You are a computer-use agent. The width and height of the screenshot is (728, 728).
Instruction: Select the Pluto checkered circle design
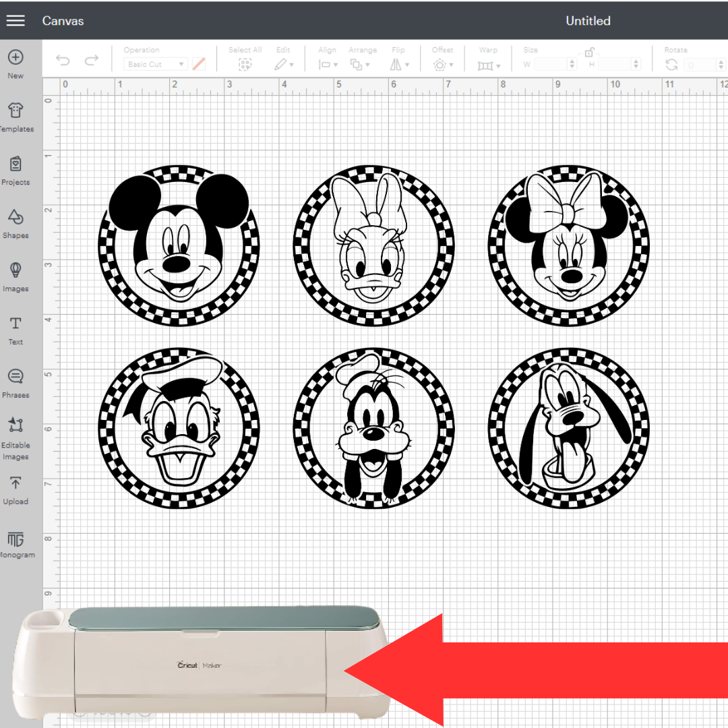[x=569, y=427]
